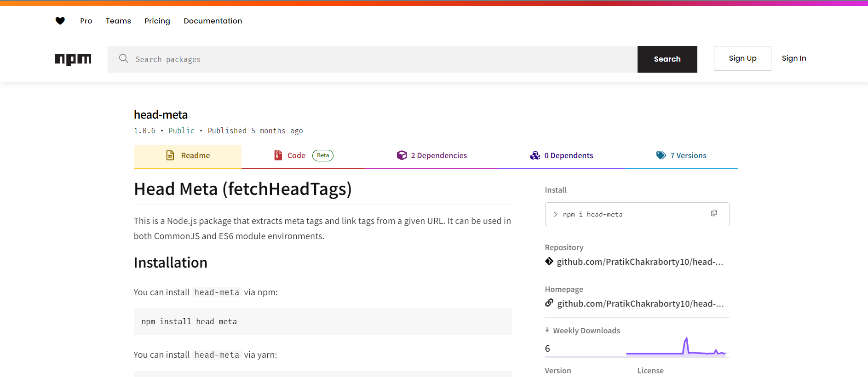Click the head-meta package title
Viewport: 868px width, 377px height.
click(161, 114)
